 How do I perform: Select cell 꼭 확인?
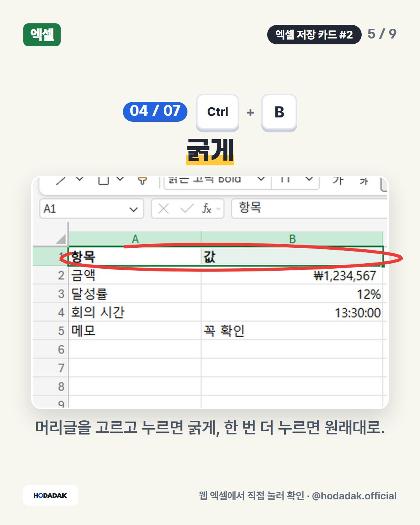click(292, 331)
